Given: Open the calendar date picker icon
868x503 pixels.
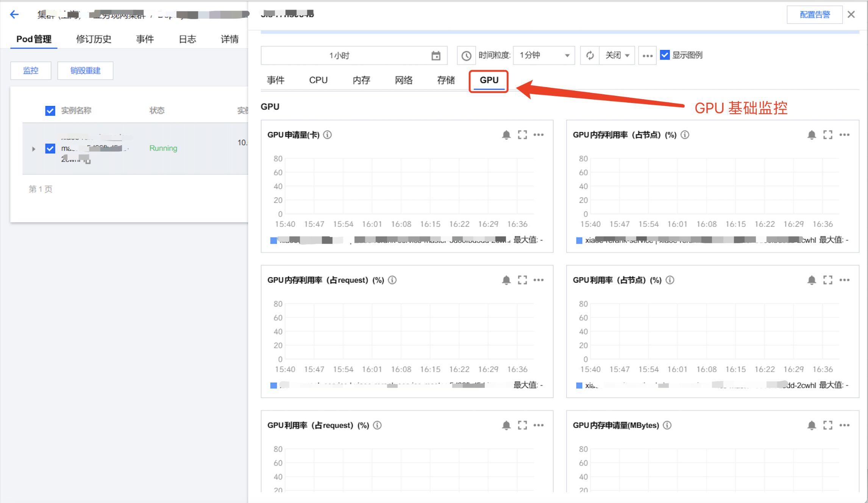Looking at the screenshot, I should pyautogui.click(x=436, y=56).
